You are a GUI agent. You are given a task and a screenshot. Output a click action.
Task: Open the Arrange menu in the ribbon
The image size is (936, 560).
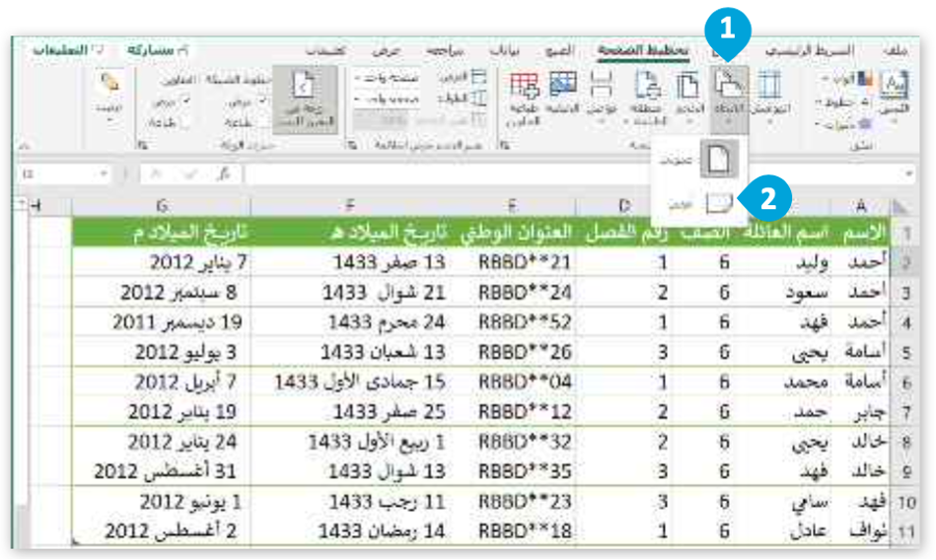point(109,98)
